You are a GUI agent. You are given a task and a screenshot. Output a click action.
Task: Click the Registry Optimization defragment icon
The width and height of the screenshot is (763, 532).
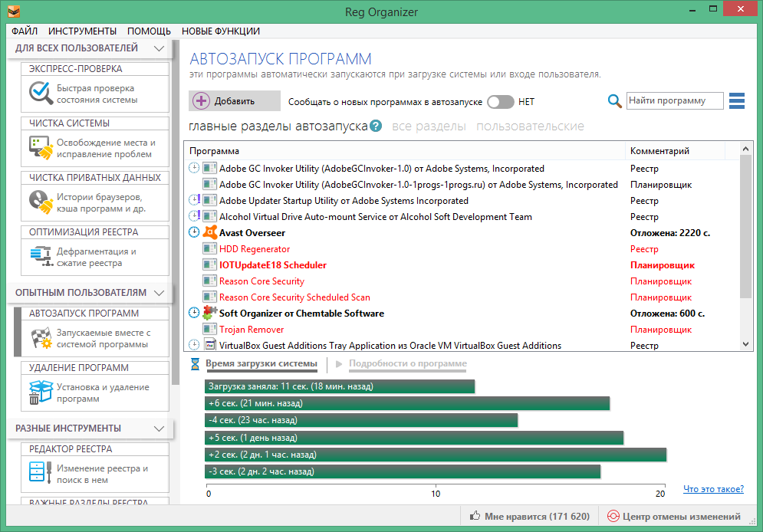[40, 257]
